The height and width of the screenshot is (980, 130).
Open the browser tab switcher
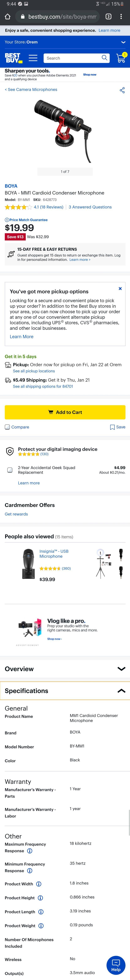coord(108,17)
